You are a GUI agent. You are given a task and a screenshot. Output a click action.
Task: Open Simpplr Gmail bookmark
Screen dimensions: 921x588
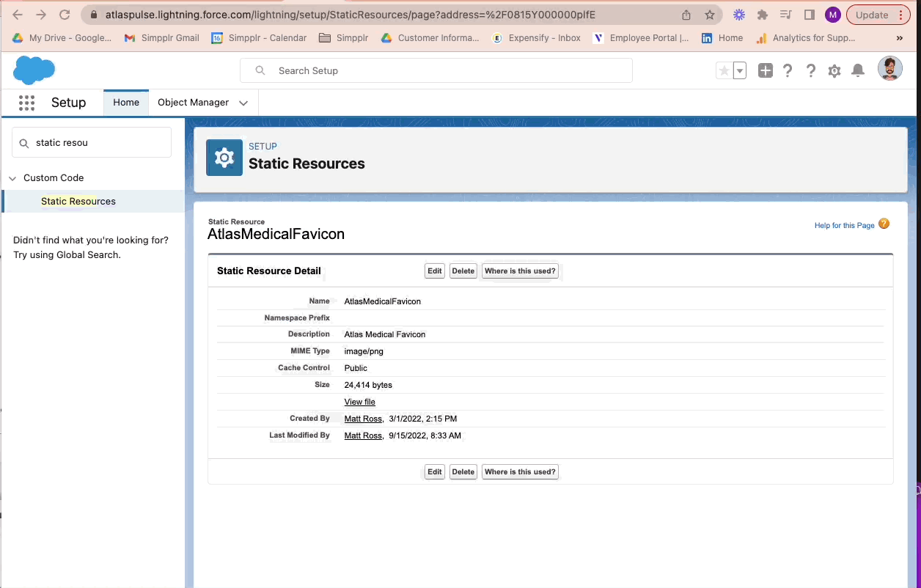pos(161,38)
